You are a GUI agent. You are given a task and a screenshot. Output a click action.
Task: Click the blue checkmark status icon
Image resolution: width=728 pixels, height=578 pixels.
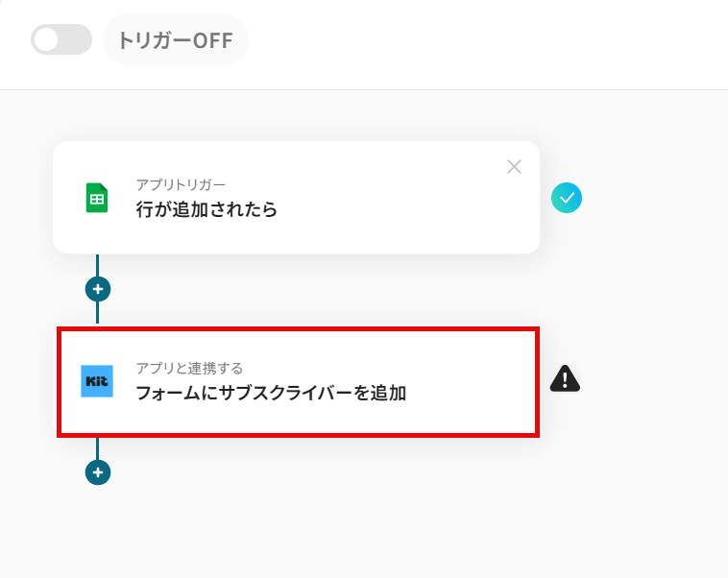point(567,198)
